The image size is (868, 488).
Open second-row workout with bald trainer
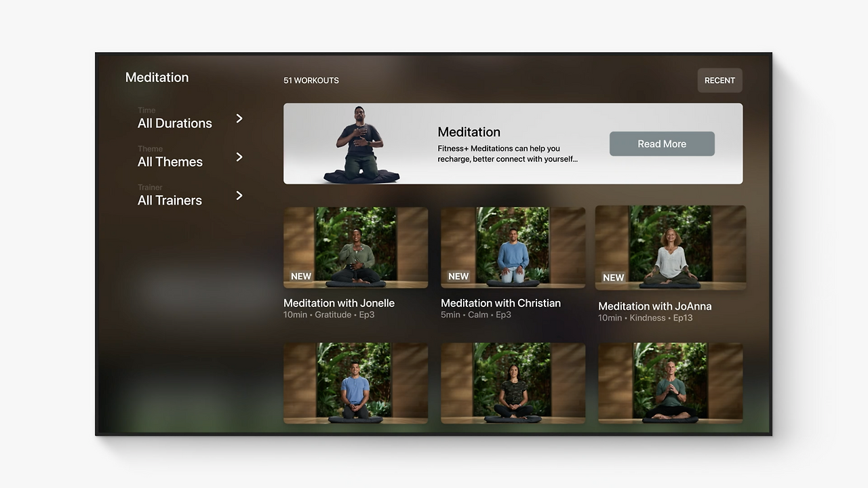pos(671,383)
